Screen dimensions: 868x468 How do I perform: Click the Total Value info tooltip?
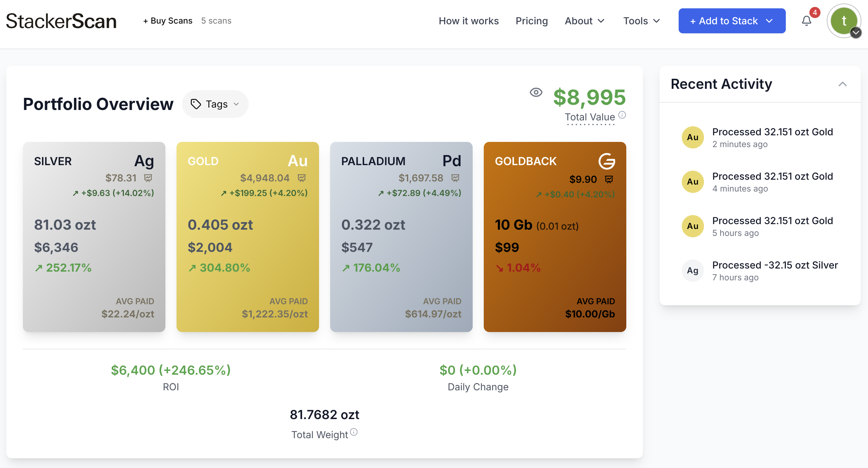(622, 114)
